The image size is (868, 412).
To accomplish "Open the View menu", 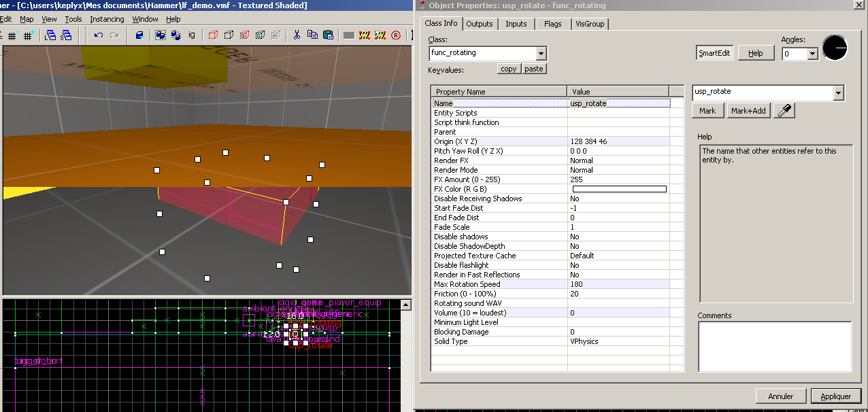I will 49,19.
